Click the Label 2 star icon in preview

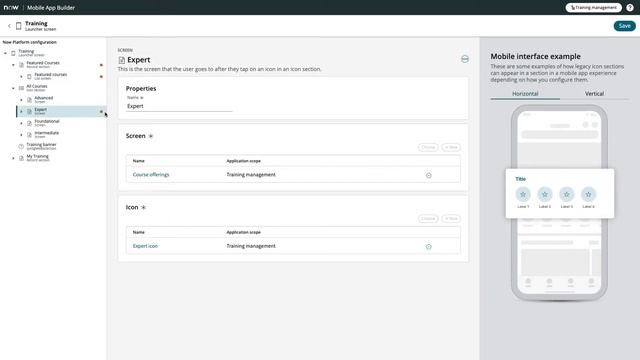pos(544,194)
